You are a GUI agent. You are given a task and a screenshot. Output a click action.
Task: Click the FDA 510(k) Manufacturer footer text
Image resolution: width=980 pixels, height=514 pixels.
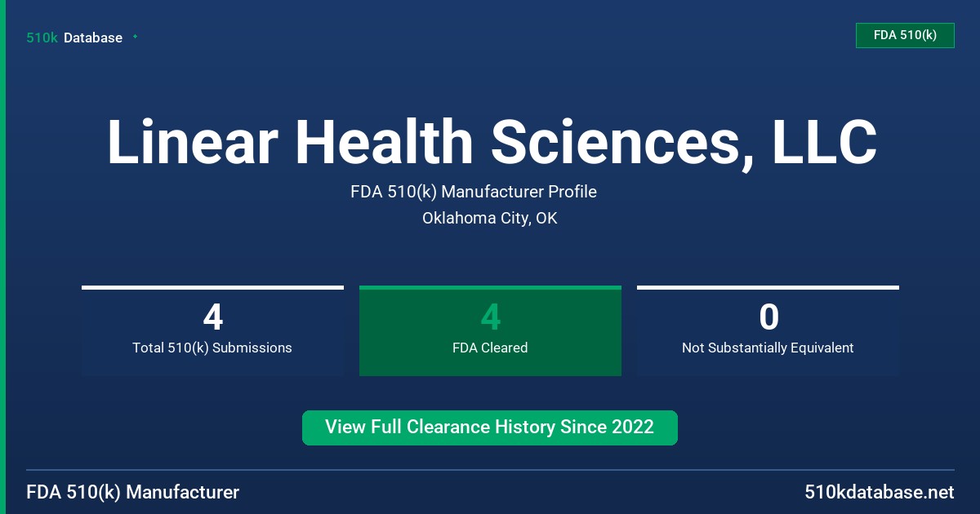(133, 493)
